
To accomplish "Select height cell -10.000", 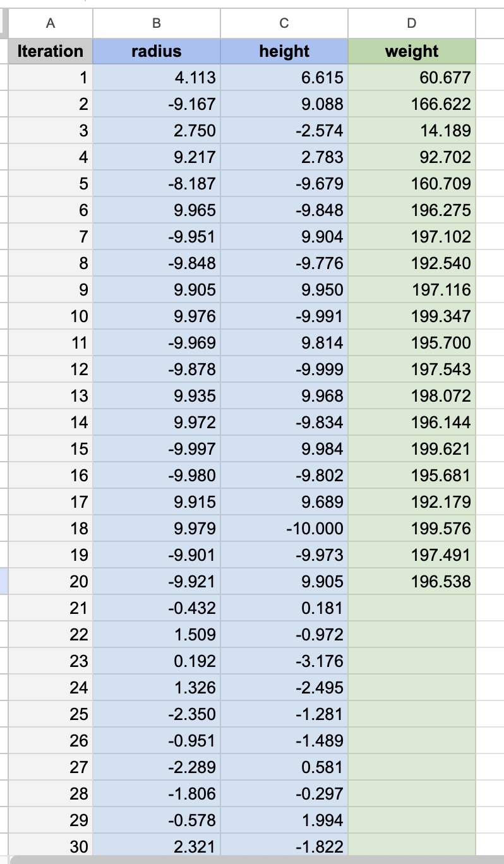I will 284,529.
